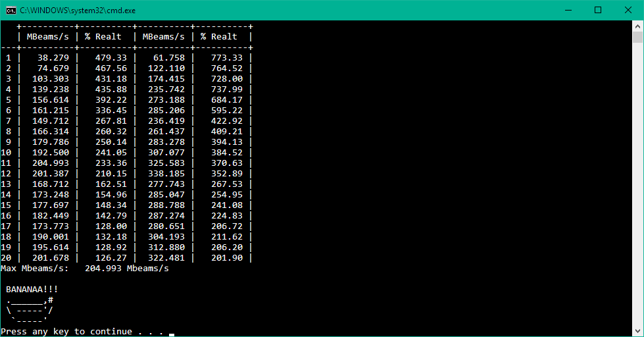Click the value 192.500
This screenshot has width=644, height=337.
click(x=51, y=153)
